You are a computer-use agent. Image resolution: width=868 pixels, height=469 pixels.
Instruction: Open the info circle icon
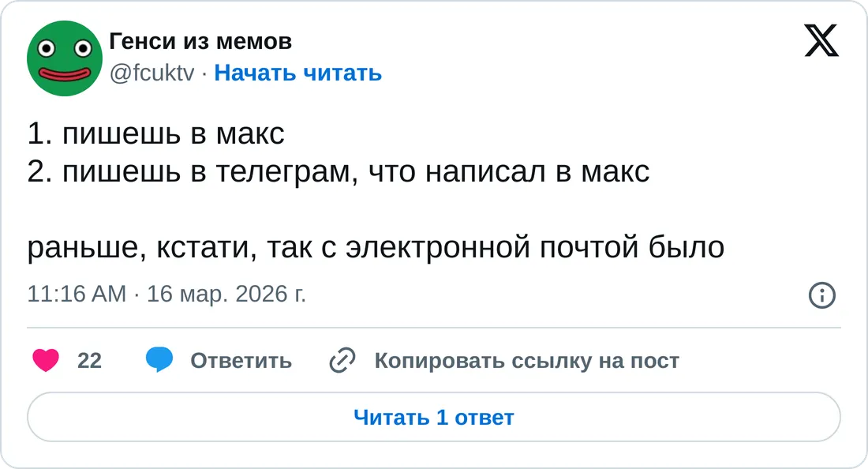click(x=821, y=295)
